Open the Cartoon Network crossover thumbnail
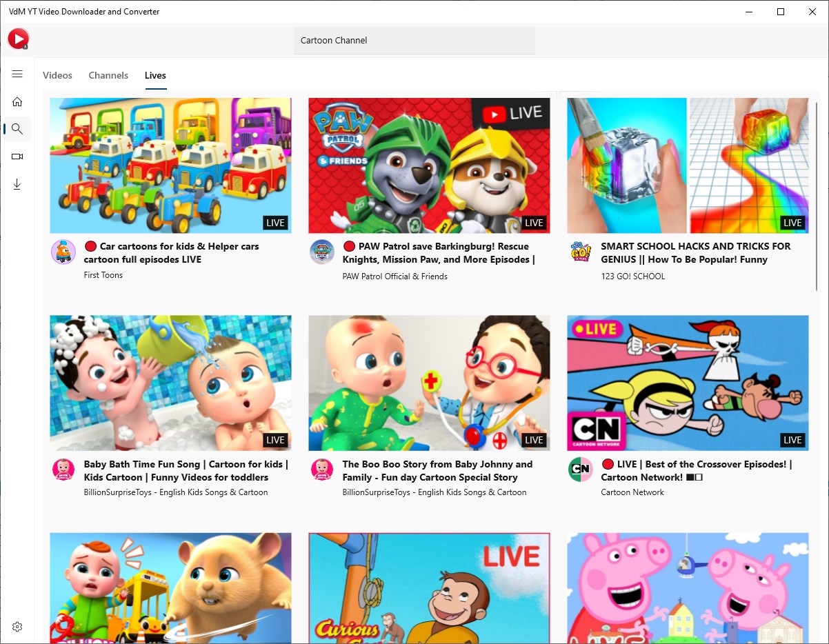This screenshot has width=829, height=644. click(688, 383)
